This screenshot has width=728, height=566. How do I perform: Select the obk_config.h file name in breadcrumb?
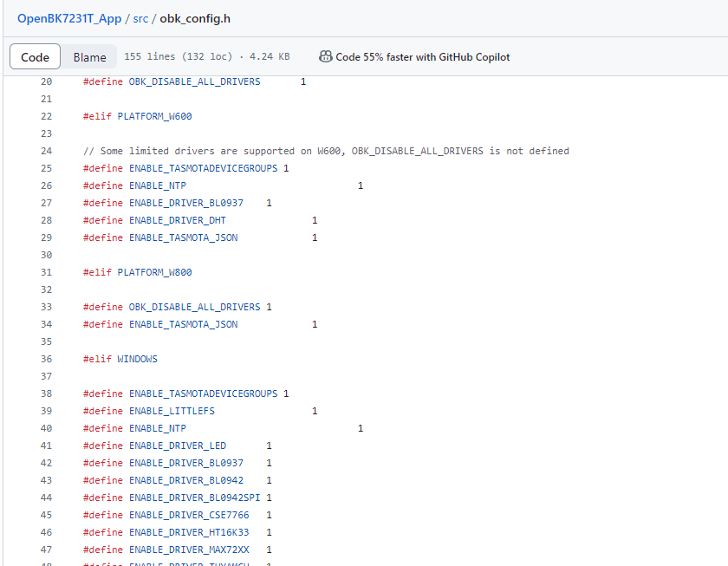(195, 18)
